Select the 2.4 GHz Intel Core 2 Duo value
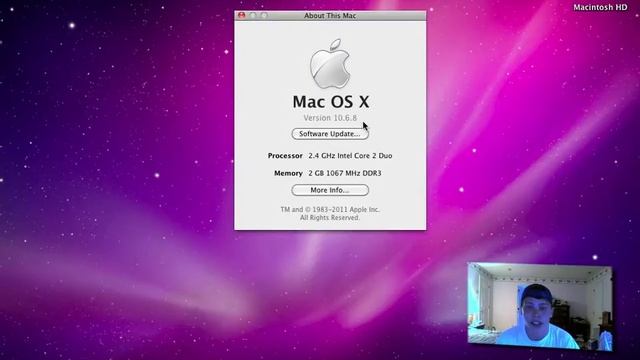The image size is (640, 360). (x=350, y=156)
